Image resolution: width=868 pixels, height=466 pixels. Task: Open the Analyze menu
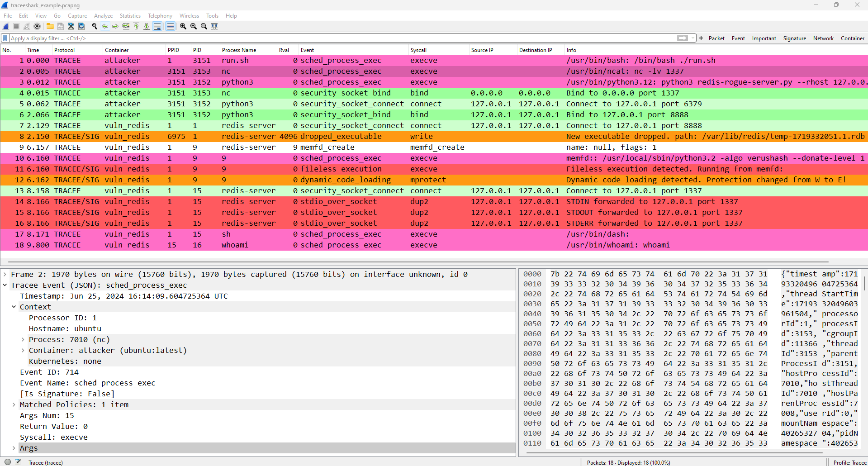point(103,15)
